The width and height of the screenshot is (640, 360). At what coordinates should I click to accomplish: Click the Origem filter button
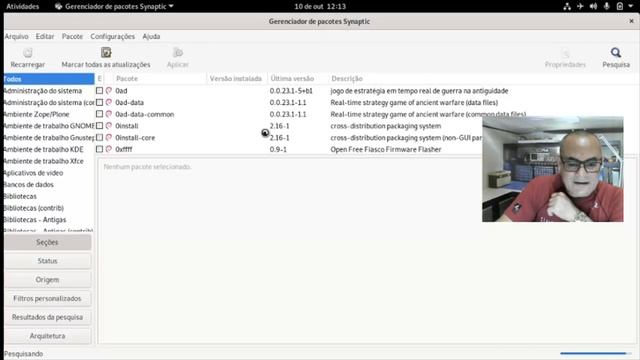47,280
